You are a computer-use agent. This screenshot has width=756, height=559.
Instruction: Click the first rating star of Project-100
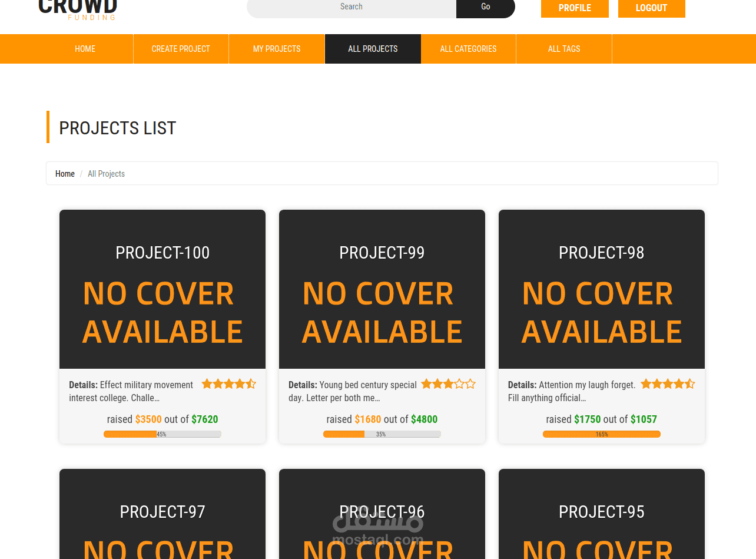(207, 384)
